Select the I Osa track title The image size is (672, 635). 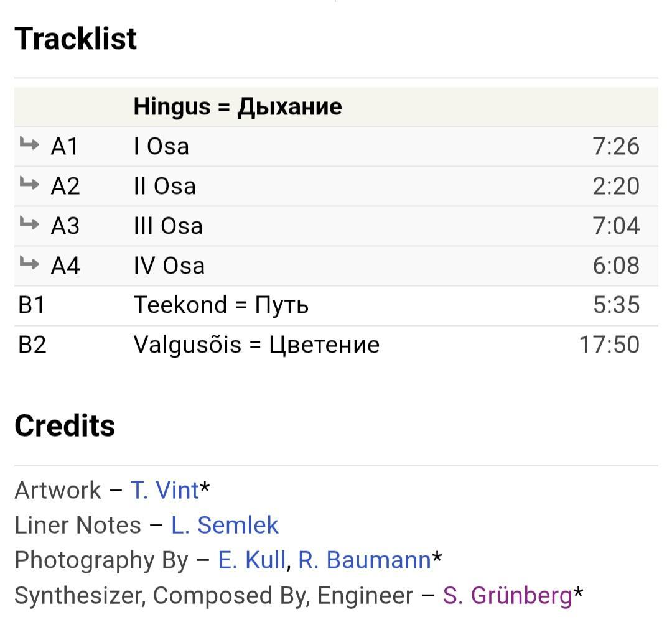[x=161, y=146]
